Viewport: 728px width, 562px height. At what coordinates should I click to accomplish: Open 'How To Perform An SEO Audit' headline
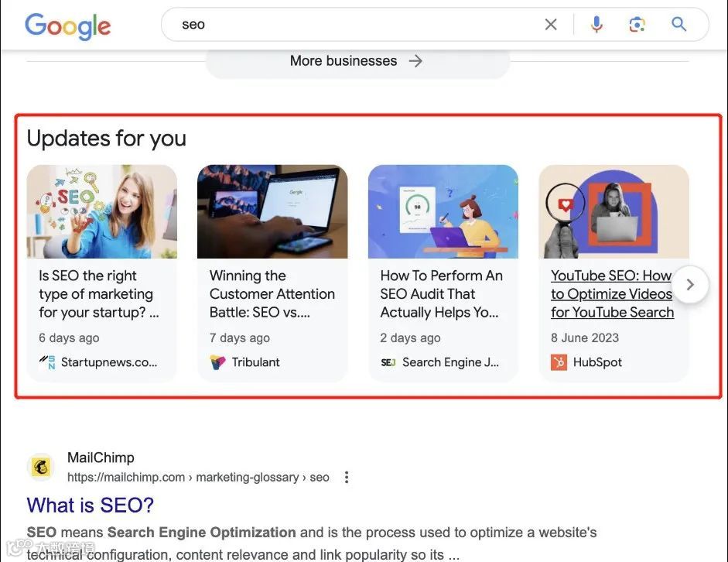pyautogui.click(x=441, y=294)
